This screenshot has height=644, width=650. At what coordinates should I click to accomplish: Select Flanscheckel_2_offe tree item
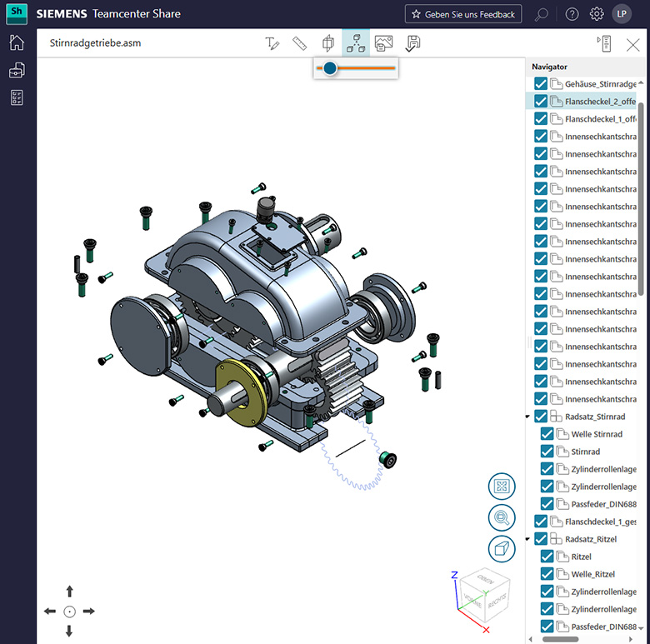(600, 102)
